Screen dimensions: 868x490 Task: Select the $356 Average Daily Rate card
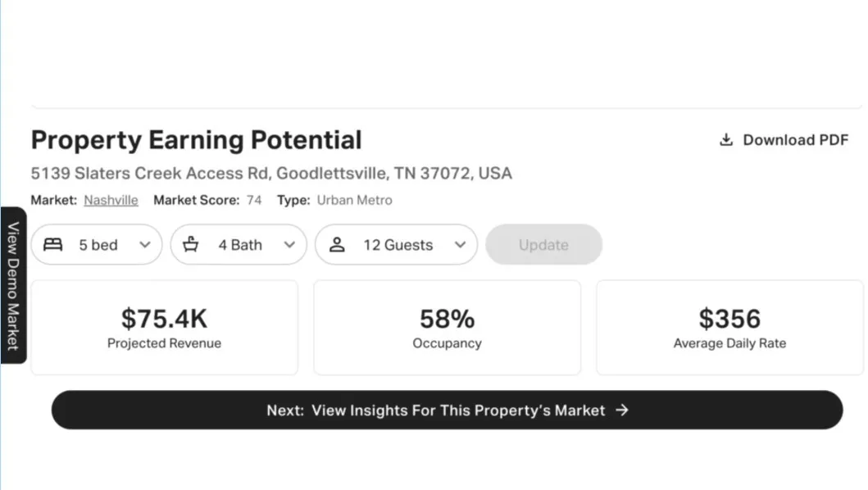point(729,328)
